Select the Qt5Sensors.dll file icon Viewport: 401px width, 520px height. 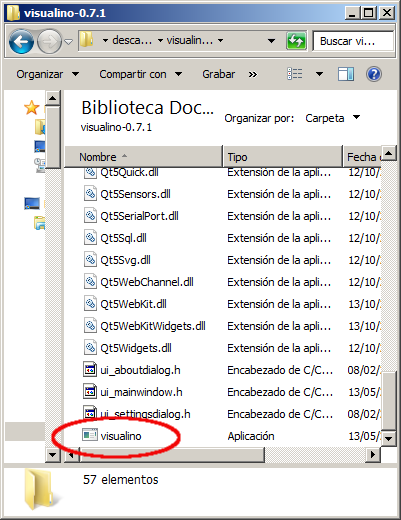[90, 194]
